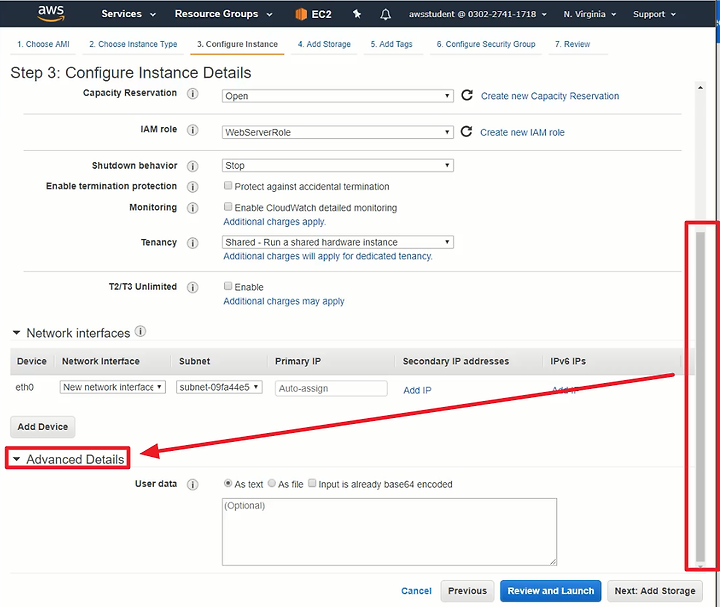Screen dimensions: 720x607
Task: Enable Protect against accidental termination
Action: [x=228, y=185]
